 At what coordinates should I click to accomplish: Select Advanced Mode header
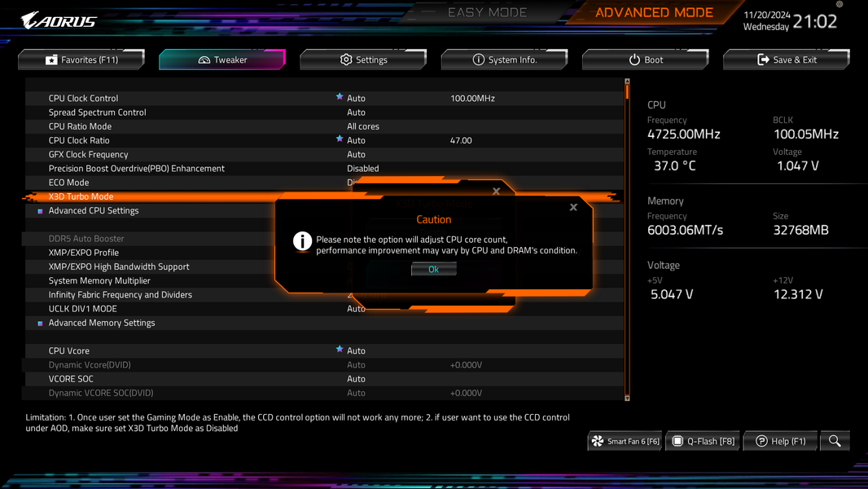(x=654, y=12)
